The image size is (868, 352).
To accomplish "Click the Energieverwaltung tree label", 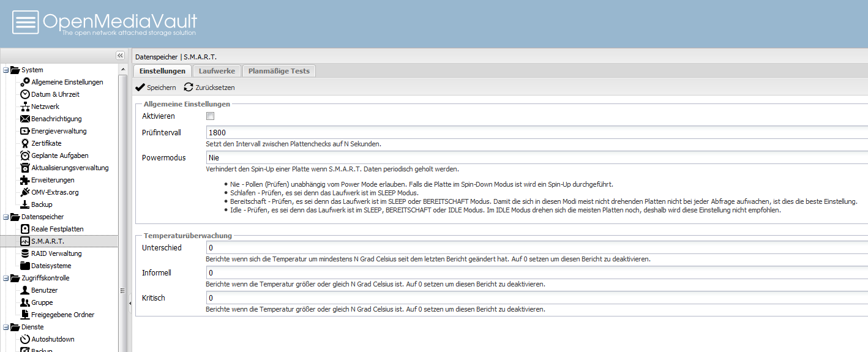I will pyautogui.click(x=59, y=131).
